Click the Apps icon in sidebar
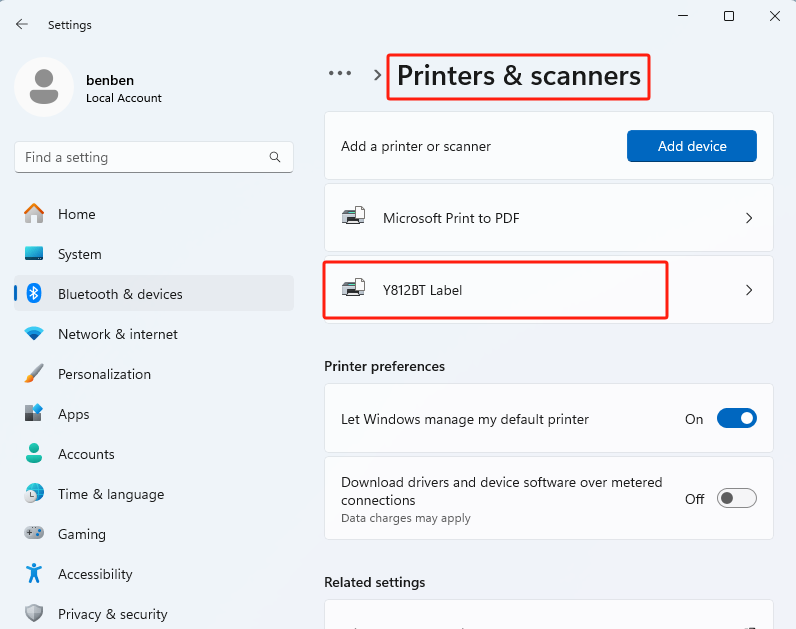This screenshot has height=629, width=796. 34,413
